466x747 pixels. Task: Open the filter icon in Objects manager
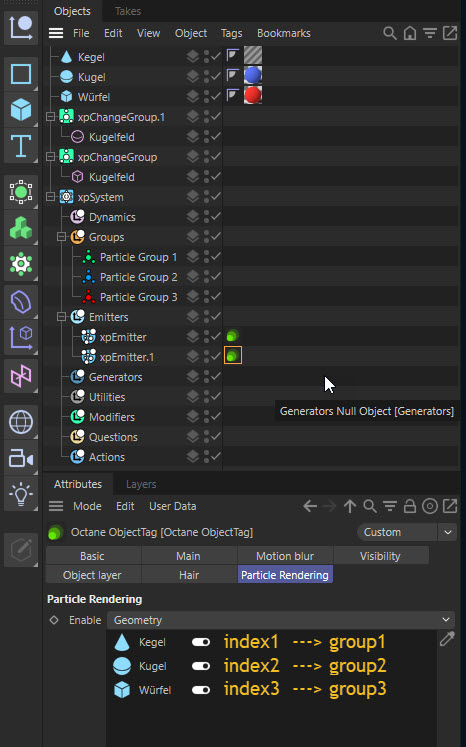point(430,33)
